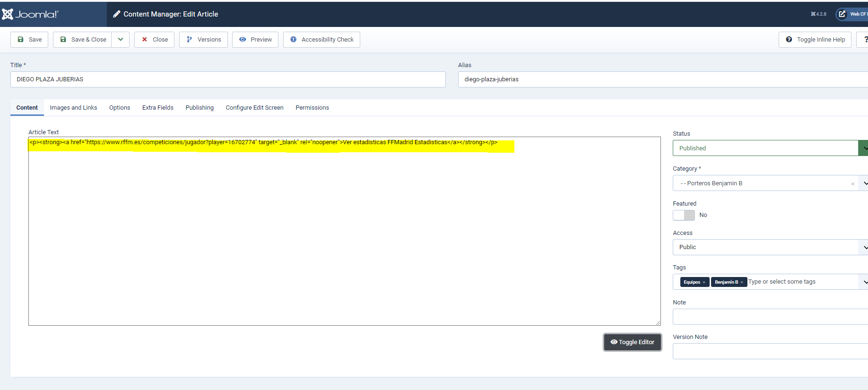Viewport: 868px width, 390px height.
Task: Click the 'Featured' label
Action: coord(685,204)
